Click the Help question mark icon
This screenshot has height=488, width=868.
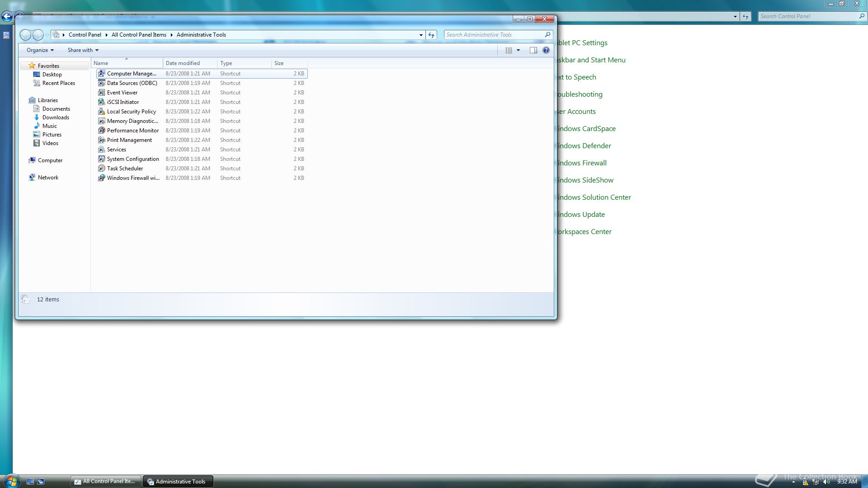(x=546, y=50)
